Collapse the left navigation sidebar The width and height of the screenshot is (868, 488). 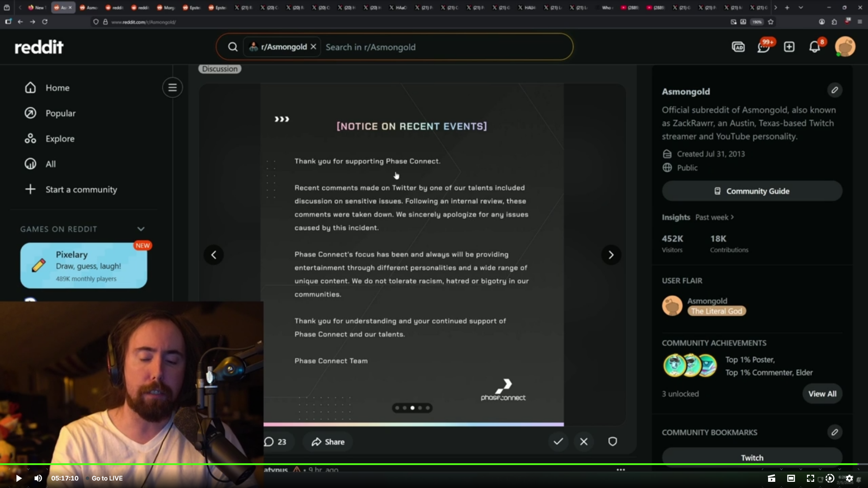click(x=172, y=88)
